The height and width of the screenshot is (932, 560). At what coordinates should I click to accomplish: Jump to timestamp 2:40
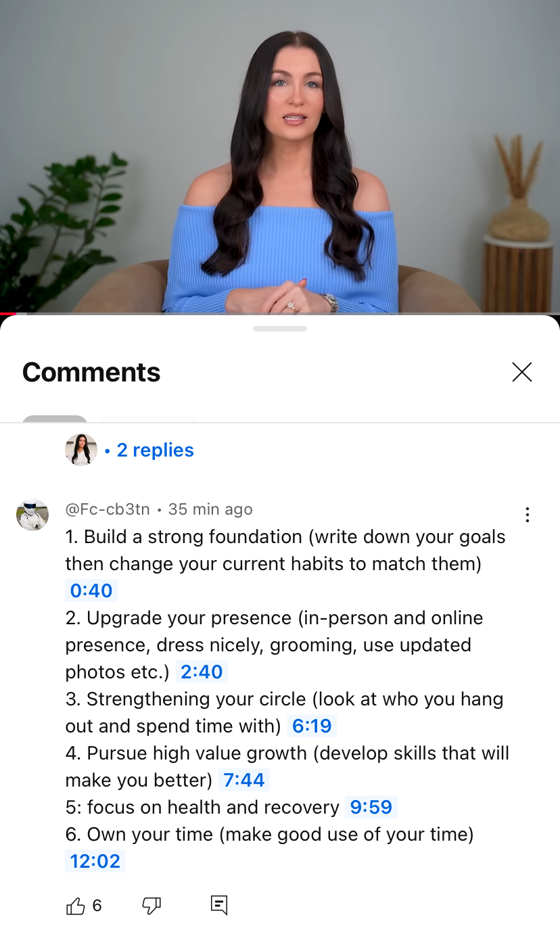[202, 672]
